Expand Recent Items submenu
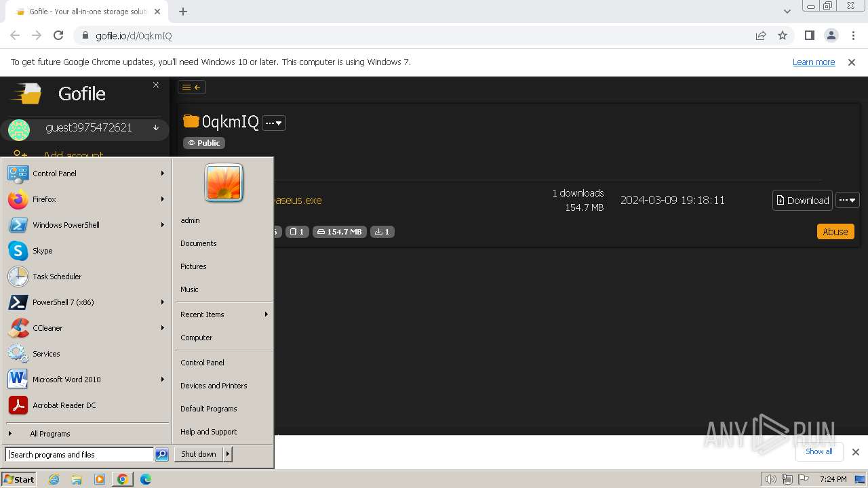The height and width of the screenshot is (488, 868). [x=224, y=314]
